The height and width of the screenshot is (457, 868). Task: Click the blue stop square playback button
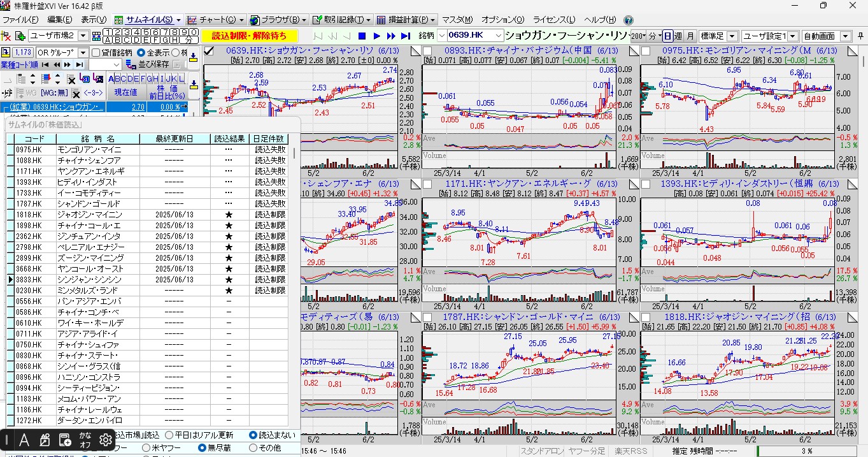pyautogui.click(x=362, y=36)
